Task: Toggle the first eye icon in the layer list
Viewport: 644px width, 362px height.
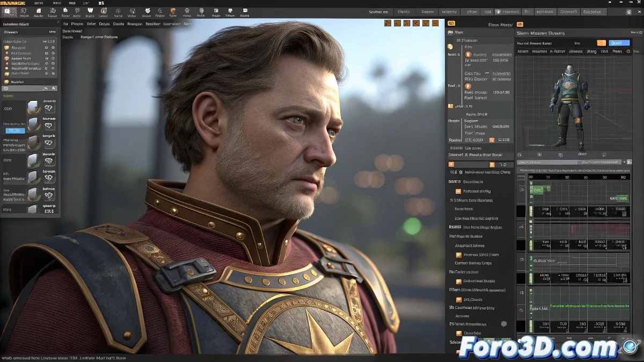Action: pyautogui.click(x=46, y=48)
